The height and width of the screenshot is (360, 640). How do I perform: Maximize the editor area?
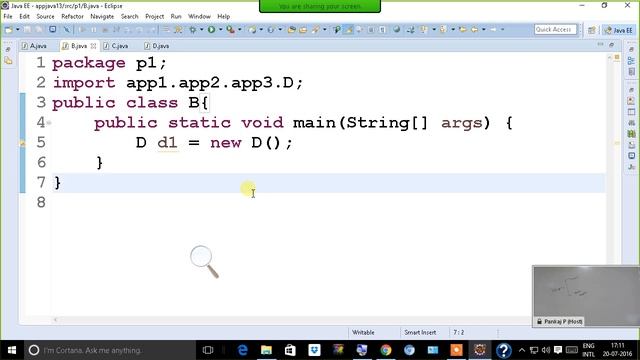[611, 44]
